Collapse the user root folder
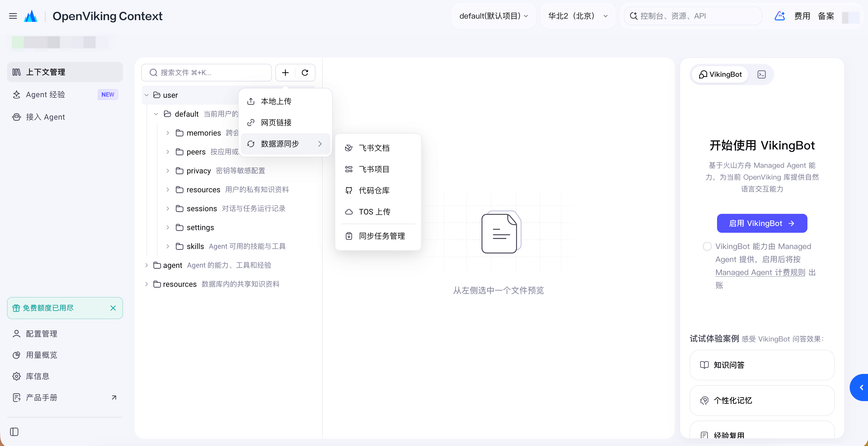The image size is (868, 446). (146, 95)
